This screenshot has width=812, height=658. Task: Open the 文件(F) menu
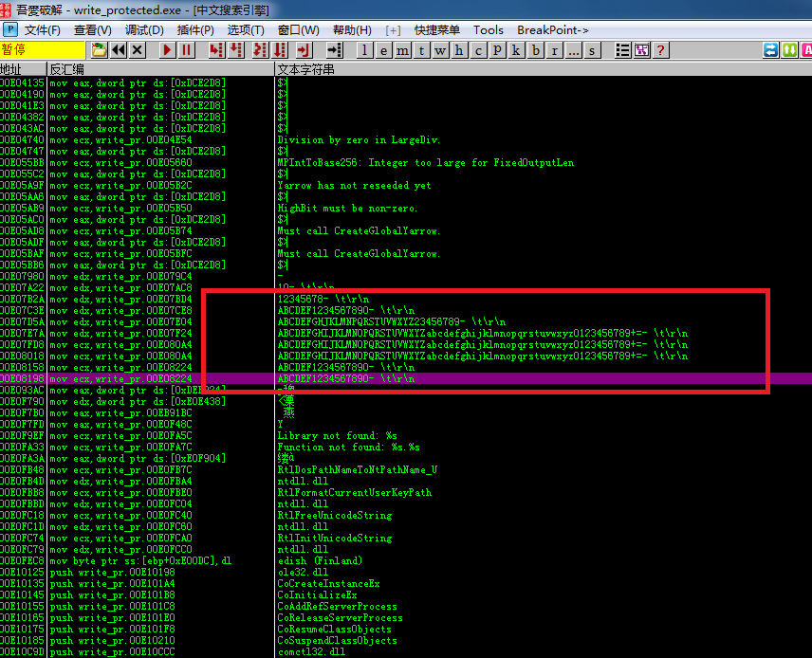[x=43, y=30]
